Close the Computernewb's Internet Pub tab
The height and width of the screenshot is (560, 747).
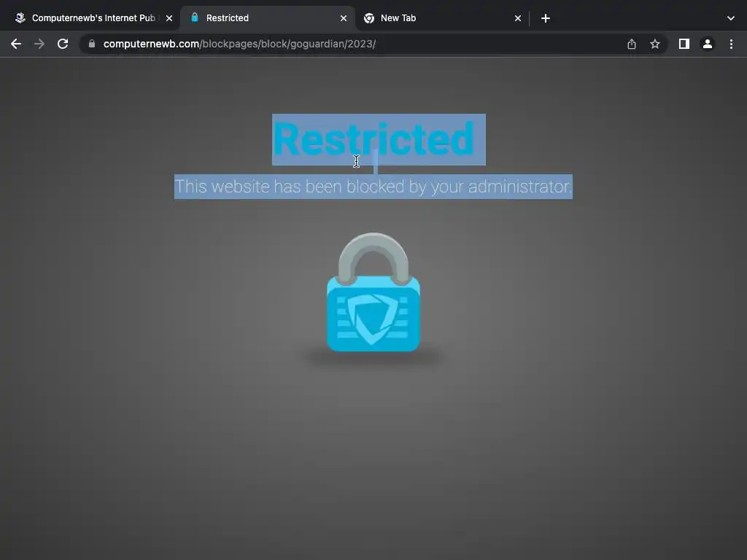(x=169, y=18)
